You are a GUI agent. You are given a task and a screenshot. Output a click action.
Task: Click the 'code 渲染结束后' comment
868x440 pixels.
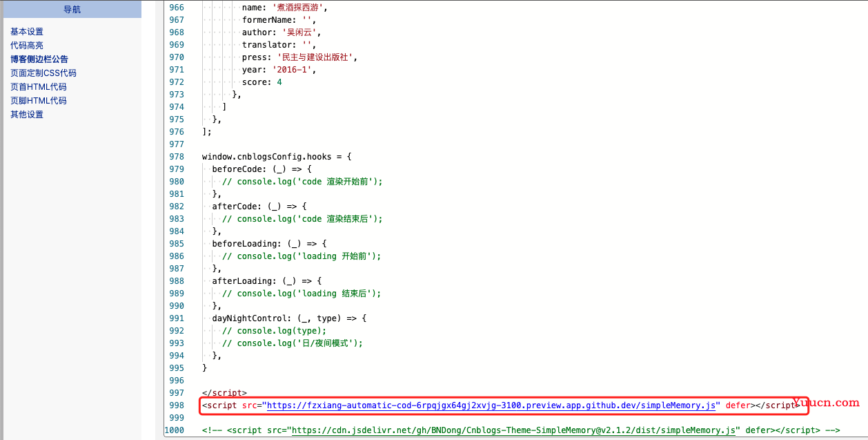pos(302,219)
